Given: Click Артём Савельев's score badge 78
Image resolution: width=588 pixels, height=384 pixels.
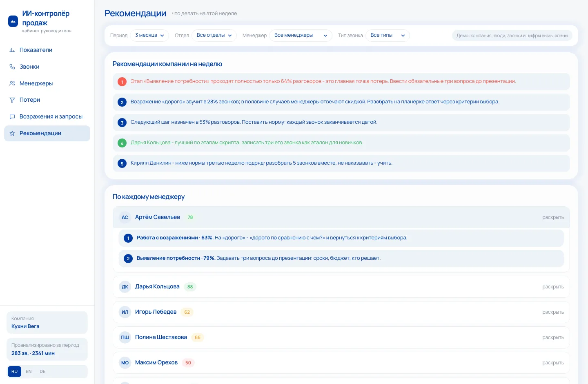Looking at the screenshot, I should [190, 217].
